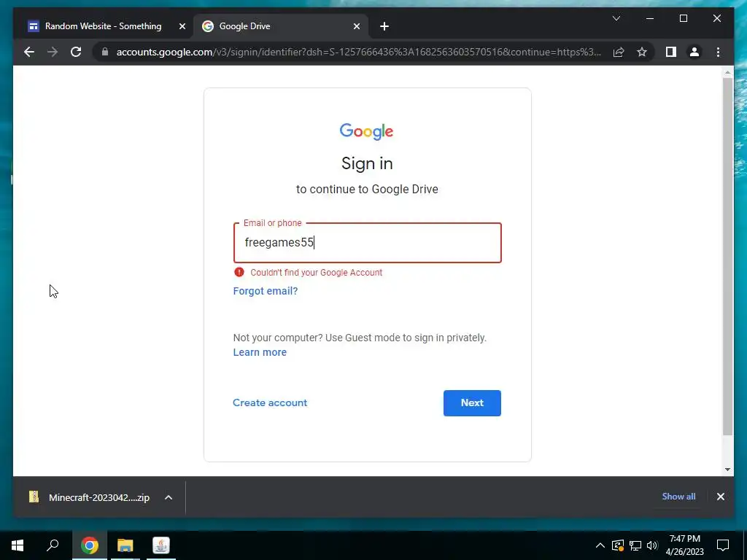Image resolution: width=747 pixels, height=560 pixels.
Task: Open Windows taskbar search
Action: 53,545
